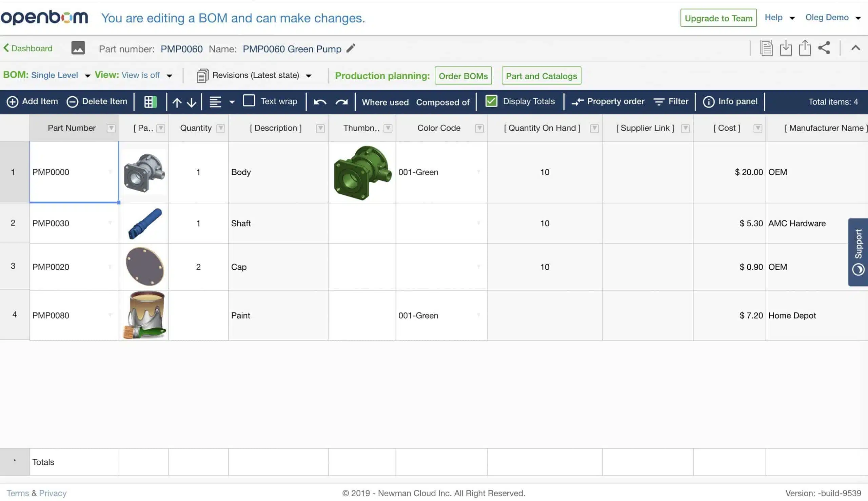This screenshot has width=868, height=501.
Task: Click the blue Shaft thumbnail
Action: [145, 223]
